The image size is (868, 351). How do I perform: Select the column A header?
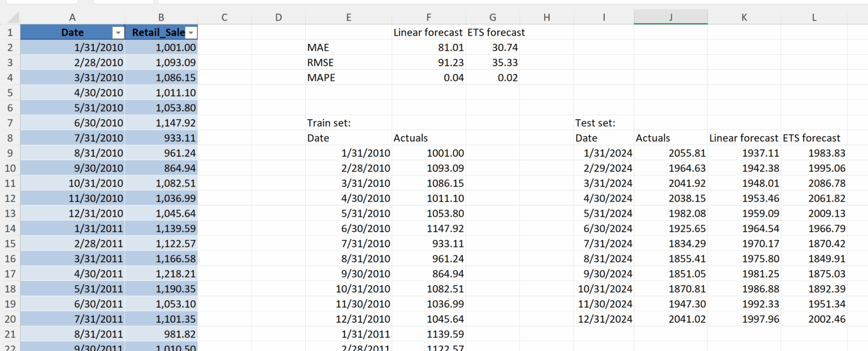click(x=72, y=17)
